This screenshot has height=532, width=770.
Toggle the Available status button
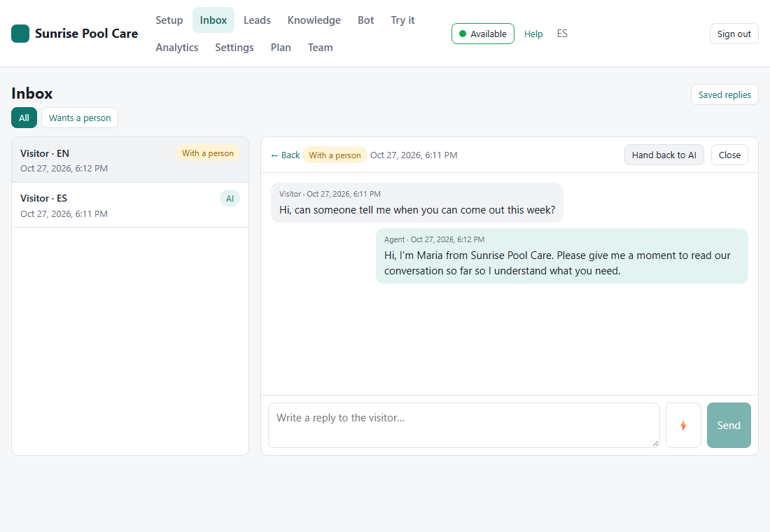pyautogui.click(x=483, y=34)
